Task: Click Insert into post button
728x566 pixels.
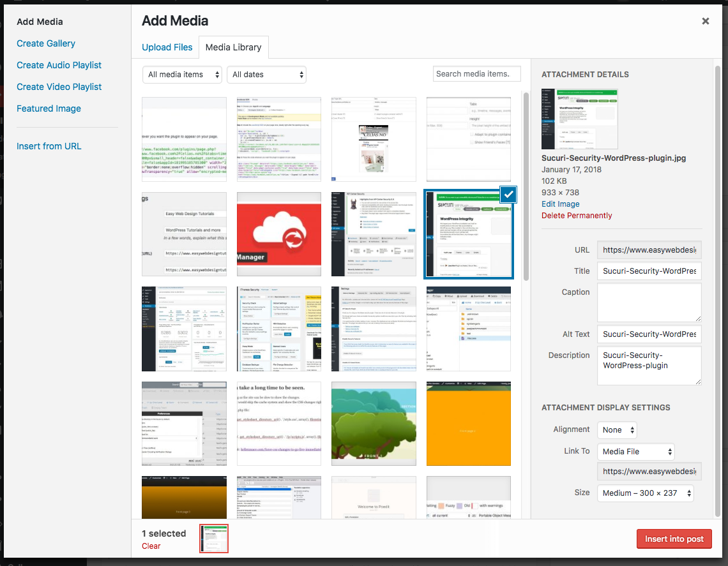Action: (x=674, y=539)
